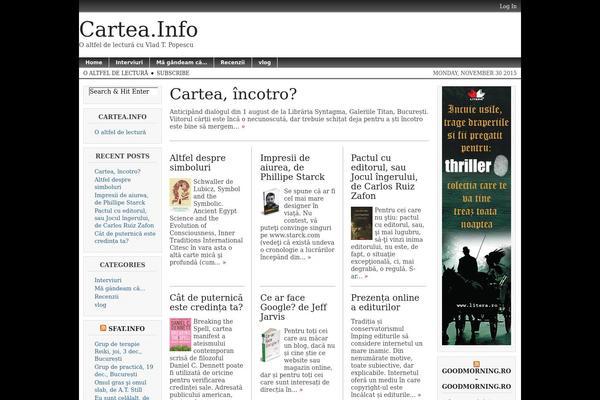The image size is (600, 400).
Task: Open the Interviuri menu item
Action: [x=129, y=62]
